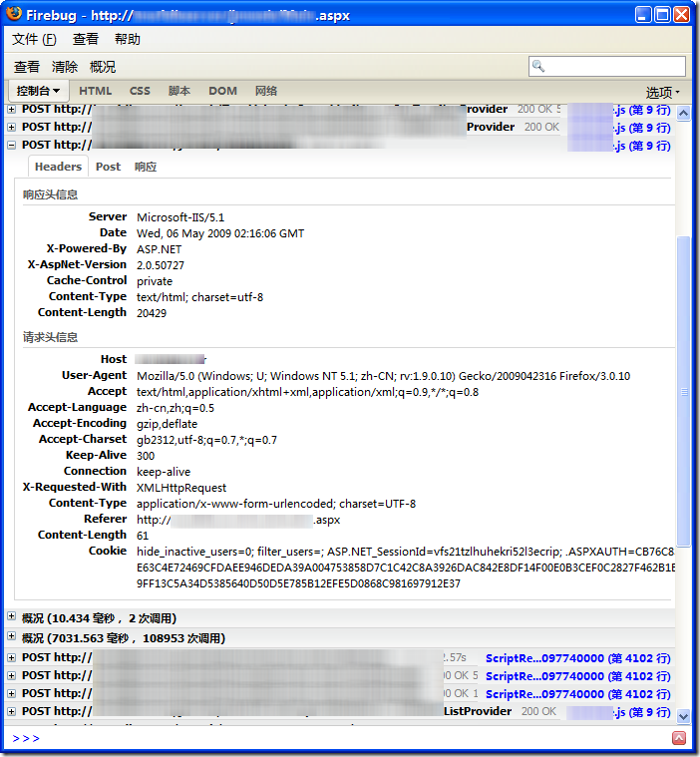Minimize the Firebug window
Image resolution: width=700 pixels, height=757 pixels.
pos(643,15)
